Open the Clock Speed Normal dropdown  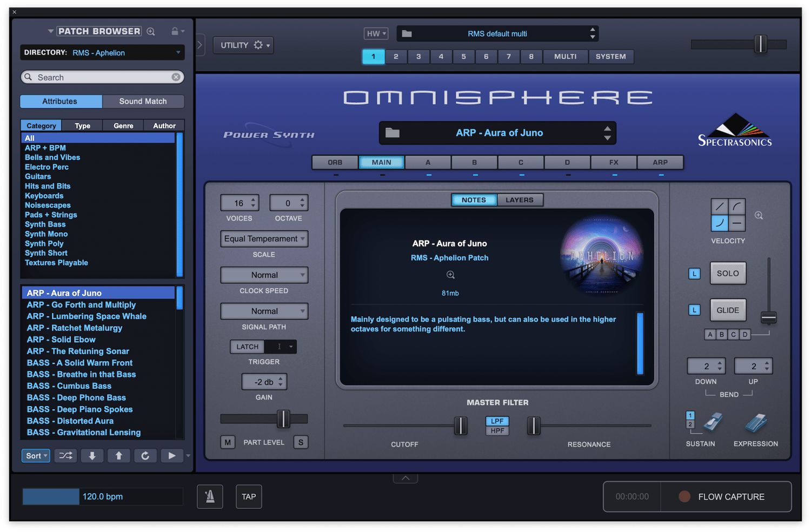264,275
